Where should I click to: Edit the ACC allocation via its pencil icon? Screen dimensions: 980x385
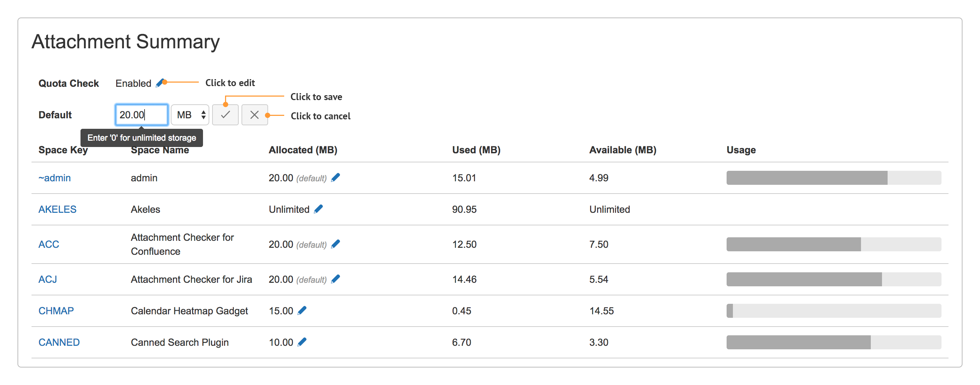pos(335,244)
